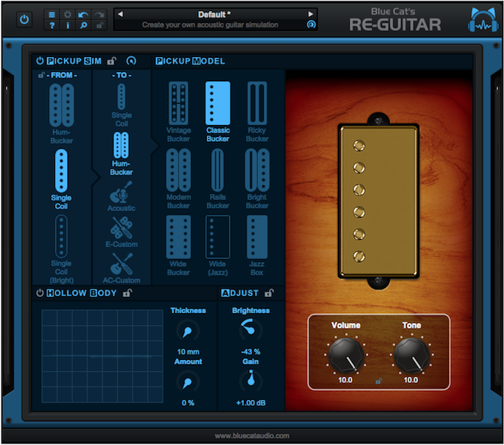Toggle the toolbar lock icon
The image size is (504, 445).
click(x=99, y=25)
